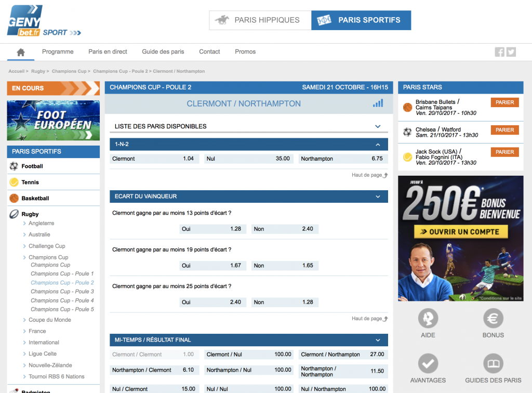Select Oui 2.40 for 25 points
Screen dimensions: 532x393
[x=212, y=302]
